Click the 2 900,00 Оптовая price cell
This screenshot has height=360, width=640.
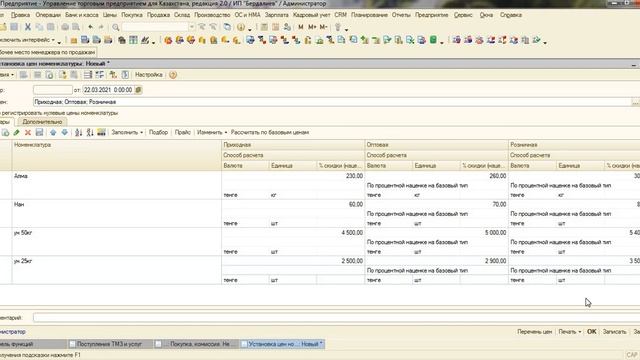[x=436, y=261]
